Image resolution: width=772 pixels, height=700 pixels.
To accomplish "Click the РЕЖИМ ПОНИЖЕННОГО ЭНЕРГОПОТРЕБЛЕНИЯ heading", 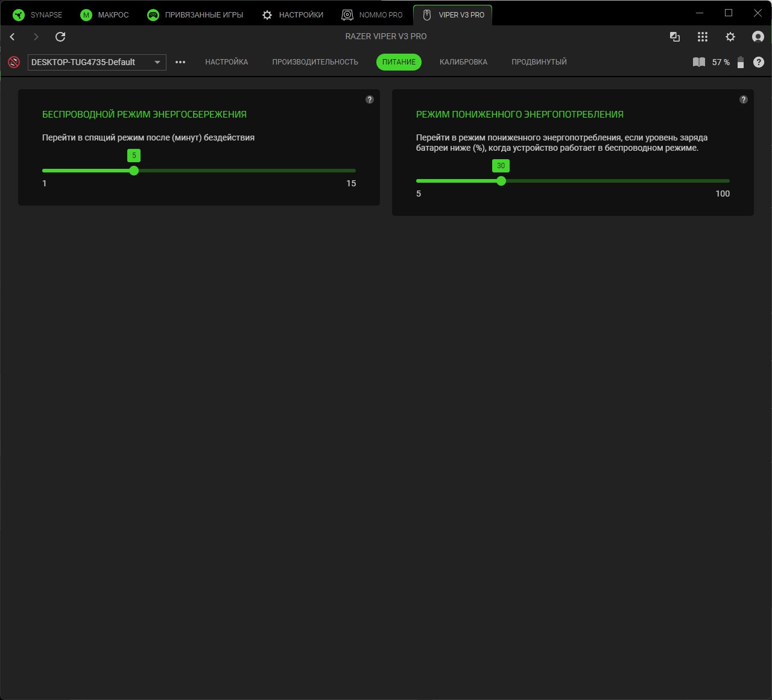I will coord(520,115).
